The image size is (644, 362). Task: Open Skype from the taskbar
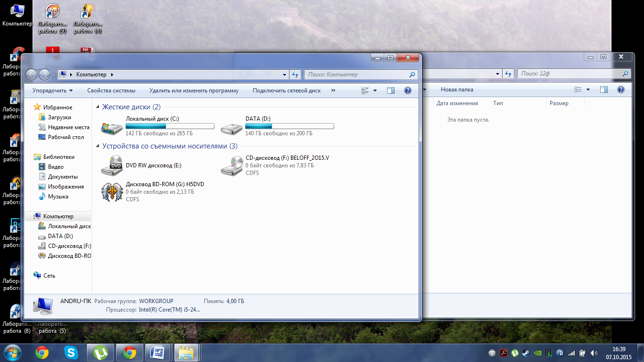(x=71, y=353)
